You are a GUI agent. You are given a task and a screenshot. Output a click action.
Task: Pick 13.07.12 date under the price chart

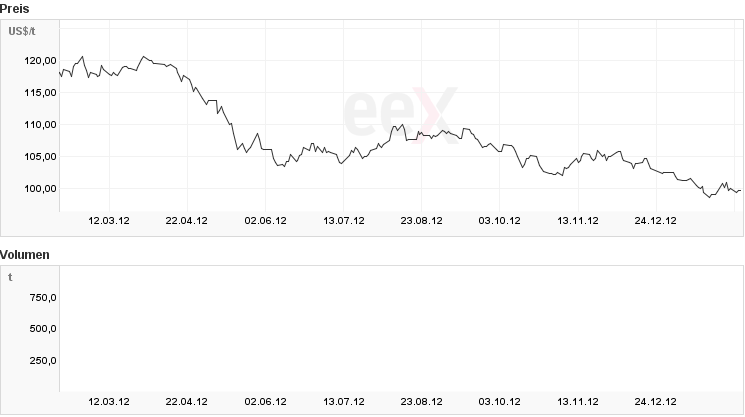343,221
